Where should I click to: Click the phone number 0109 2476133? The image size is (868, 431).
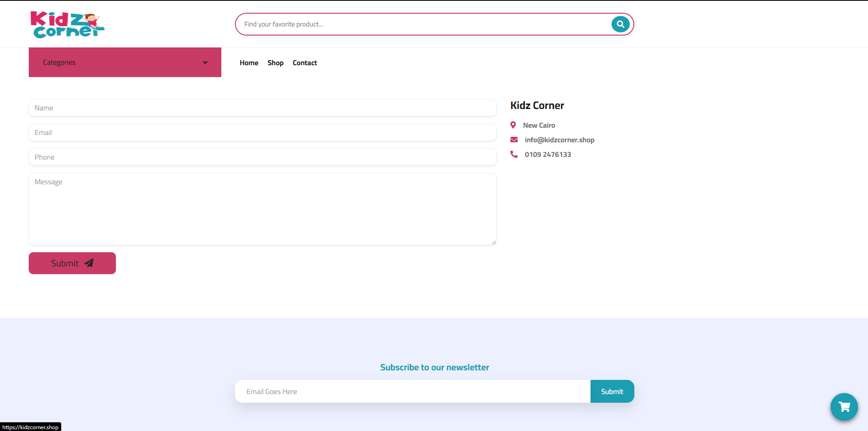click(x=548, y=154)
